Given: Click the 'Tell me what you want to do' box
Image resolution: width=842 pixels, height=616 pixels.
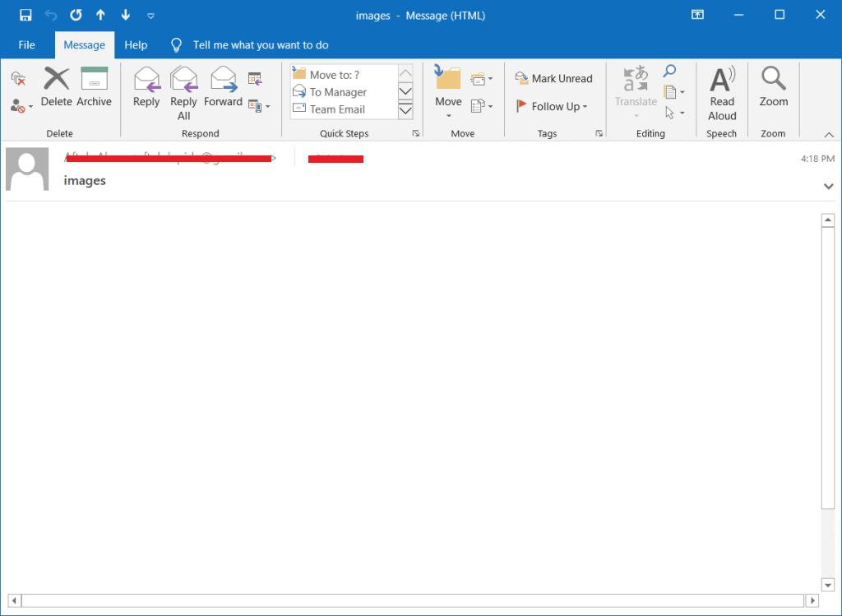Looking at the screenshot, I should (x=261, y=45).
